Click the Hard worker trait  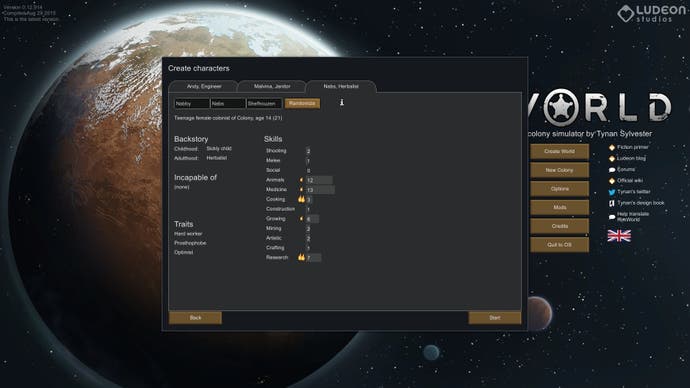188,234
